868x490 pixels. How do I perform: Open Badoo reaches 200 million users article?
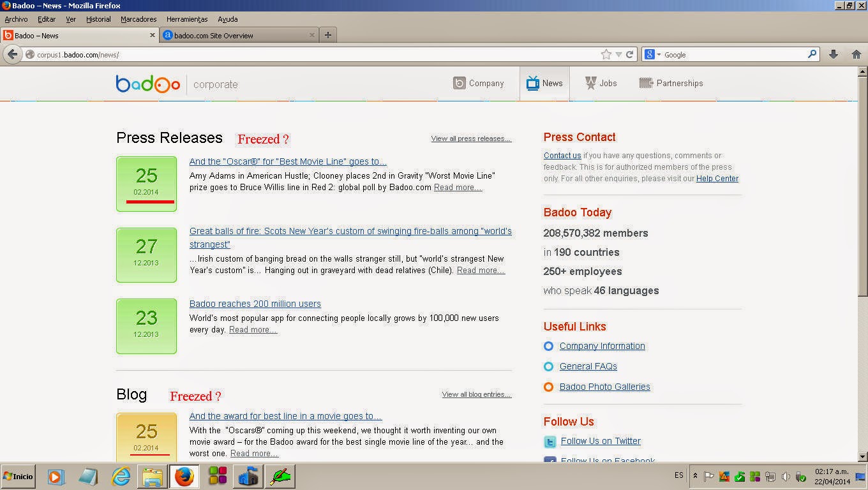tap(255, 304)
